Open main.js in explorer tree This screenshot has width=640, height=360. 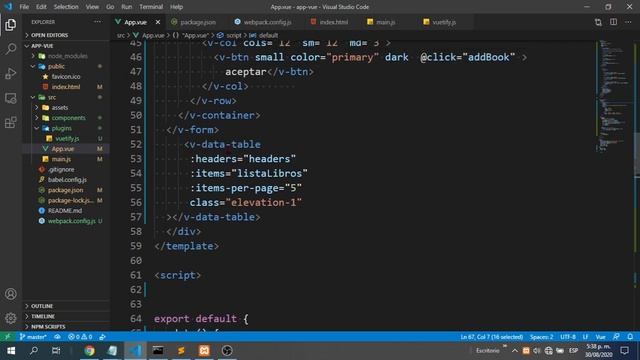(61, 159)
